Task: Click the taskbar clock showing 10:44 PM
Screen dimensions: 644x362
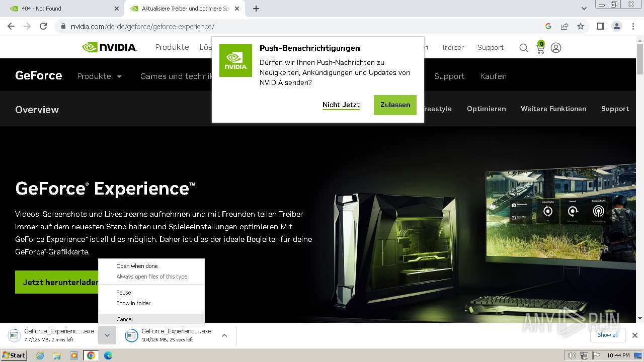Action: coord(618,355)
